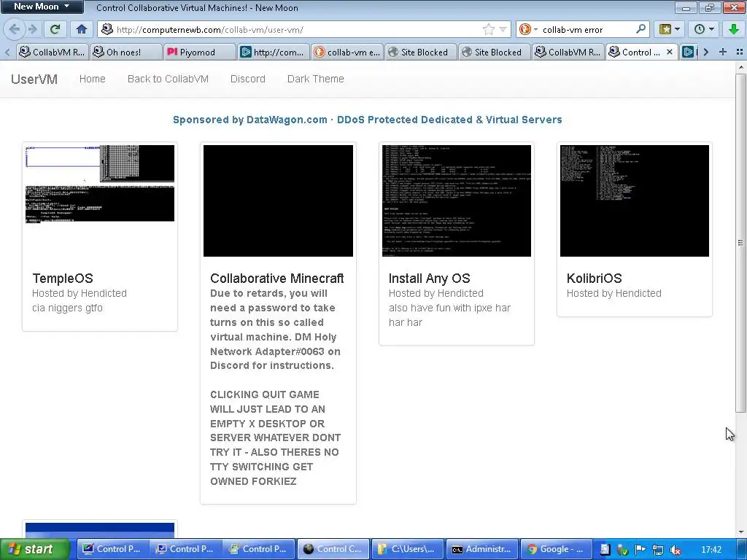The width and height of the screenshot is (747, 560).
Task: Click the 17:42 taskbar clock
Action: (711, 550)
